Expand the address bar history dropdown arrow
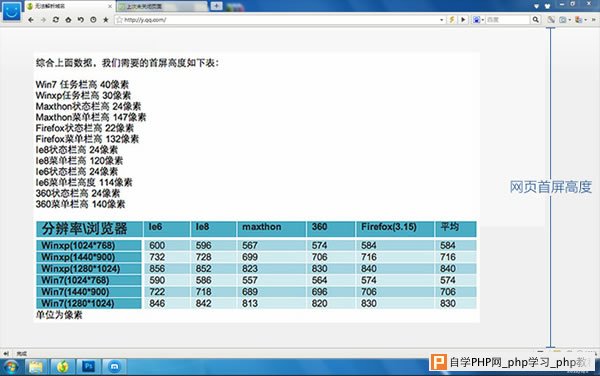The image size is (600, 376). coord(442,20)
